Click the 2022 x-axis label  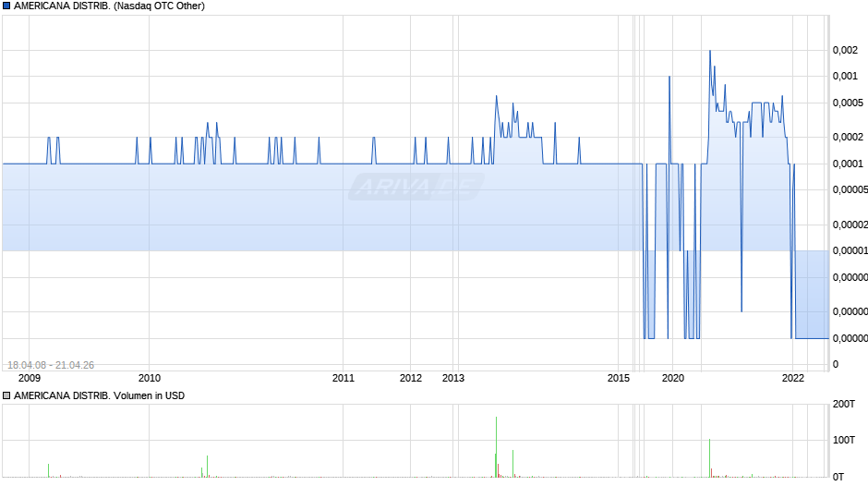pos(792,378)
